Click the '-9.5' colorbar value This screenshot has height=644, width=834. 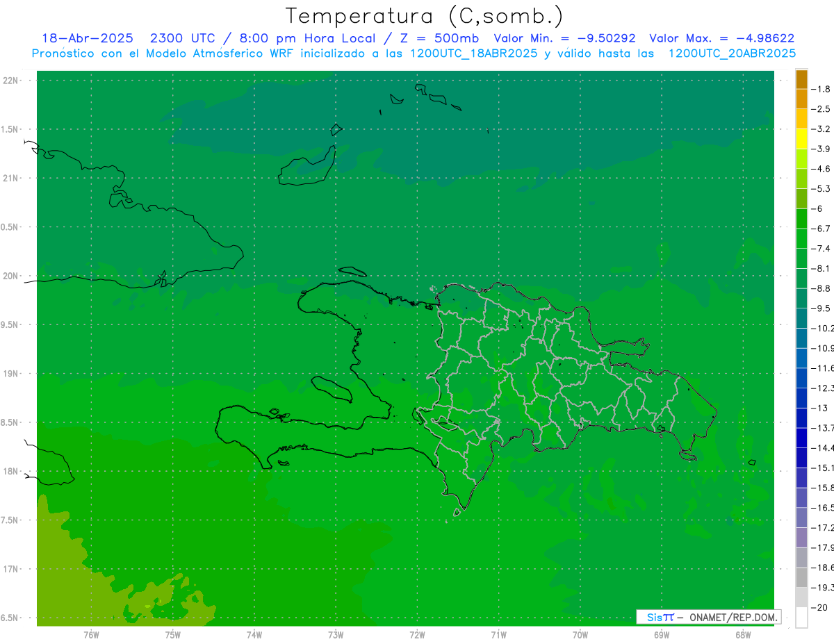pyautogui.click(x=821, y=308)
